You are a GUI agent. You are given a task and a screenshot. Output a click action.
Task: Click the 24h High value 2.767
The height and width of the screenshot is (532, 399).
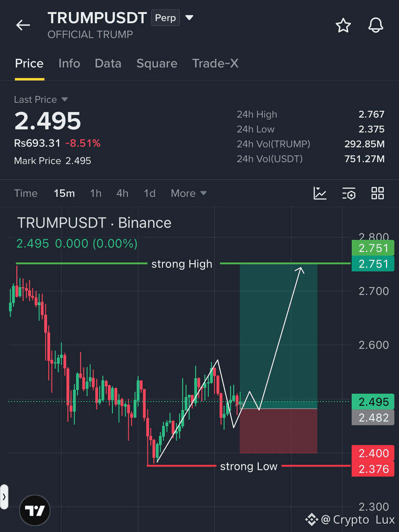pos(372,114)
